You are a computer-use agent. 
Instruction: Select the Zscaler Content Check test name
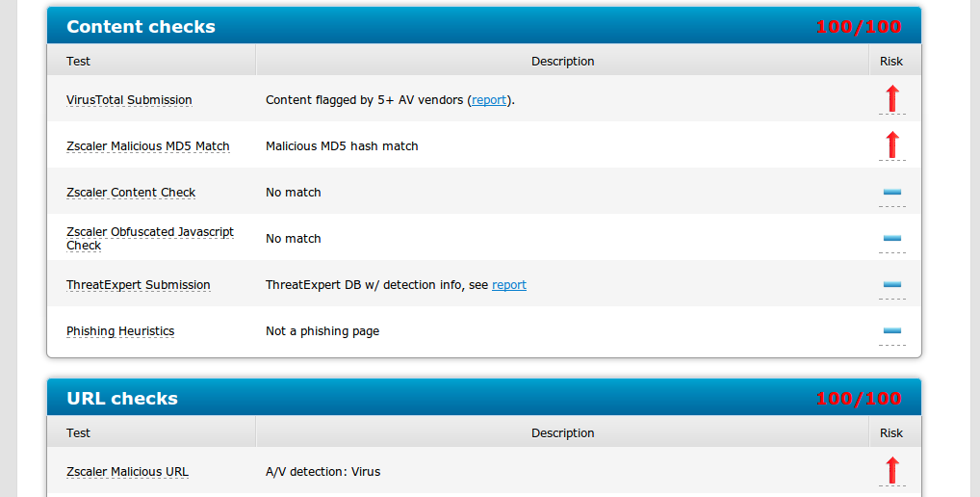point(131,193)
